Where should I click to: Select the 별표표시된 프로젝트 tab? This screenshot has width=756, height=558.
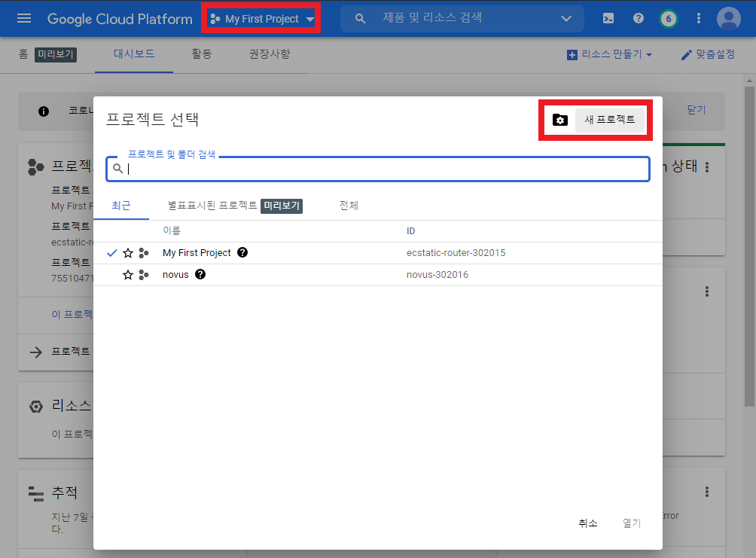click(x=235, y=206)
